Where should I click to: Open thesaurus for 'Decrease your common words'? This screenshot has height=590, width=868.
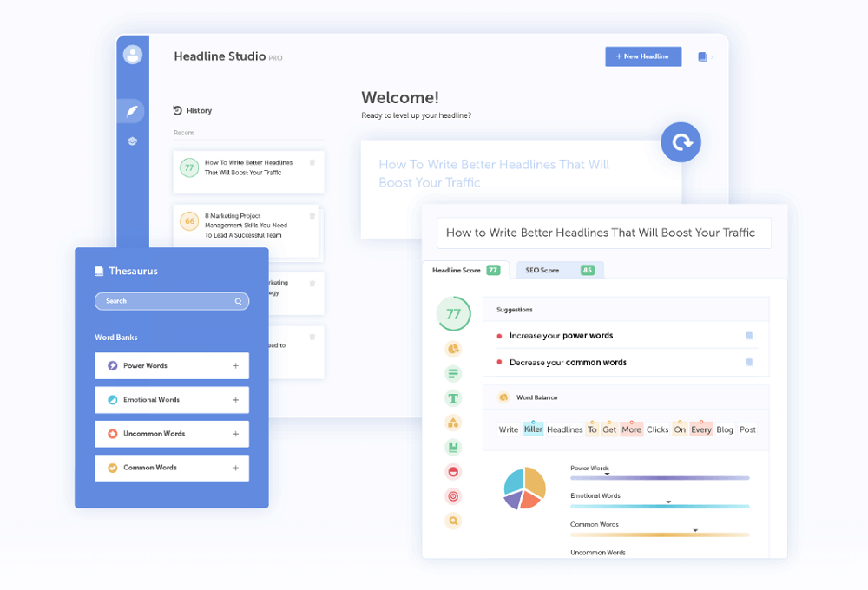749,362
